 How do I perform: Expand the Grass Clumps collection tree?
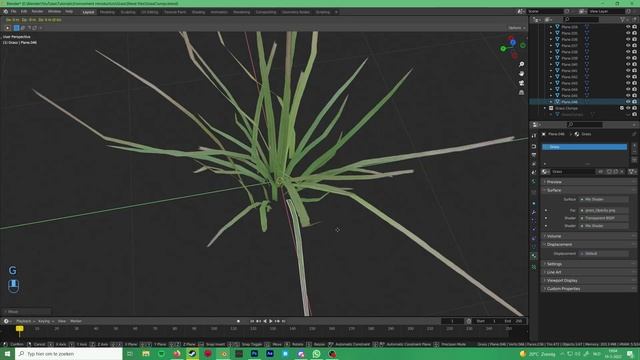point(545,108)
